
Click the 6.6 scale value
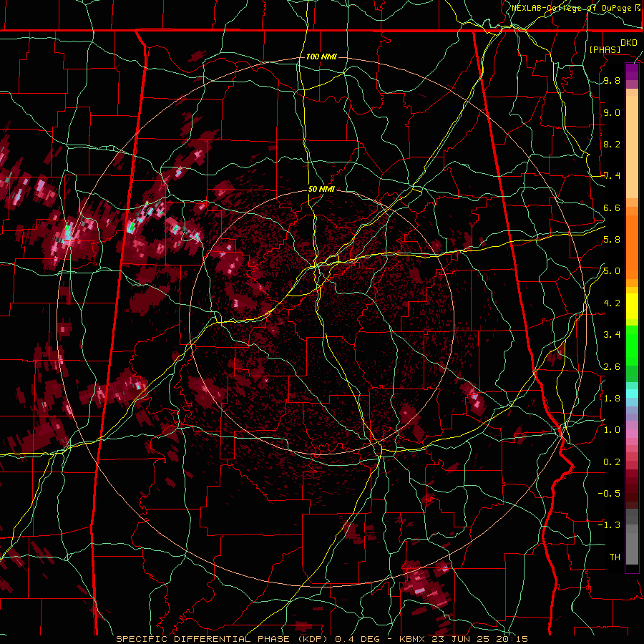(612, 208)
